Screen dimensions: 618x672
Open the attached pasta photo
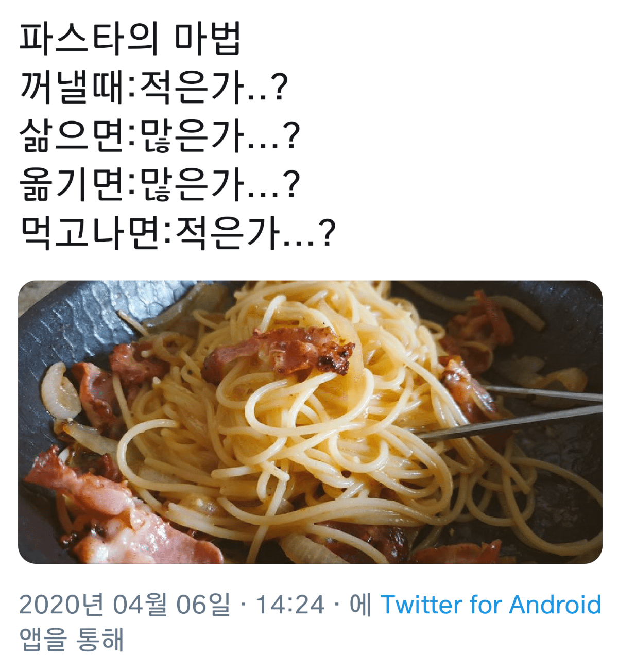tap(310, 422)
